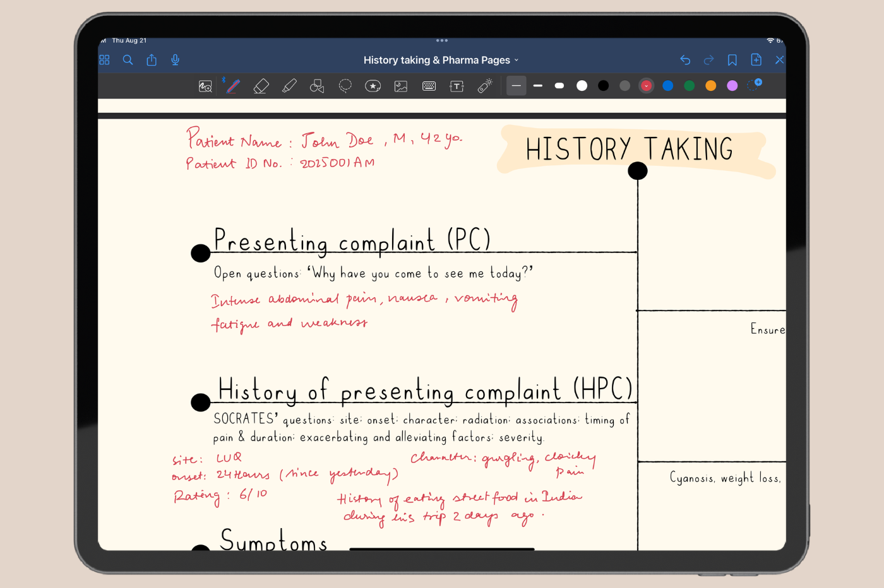Open the share and export menu
Viewport: 884px width, 588px height.
[x=152, y=60]
